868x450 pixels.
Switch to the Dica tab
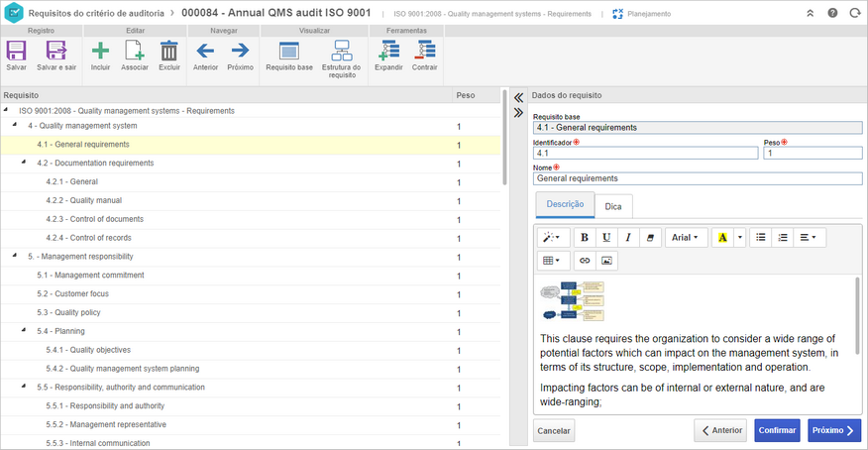pos(613,206)
